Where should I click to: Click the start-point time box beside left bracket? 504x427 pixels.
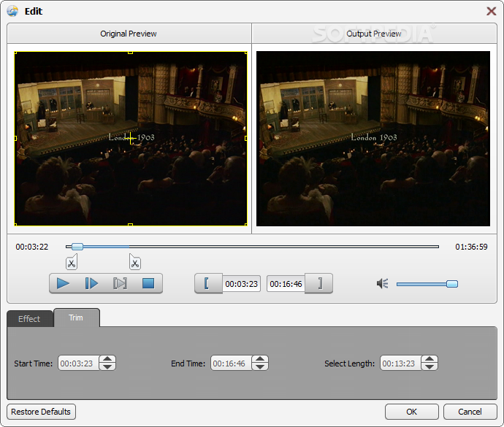(241, 284)
